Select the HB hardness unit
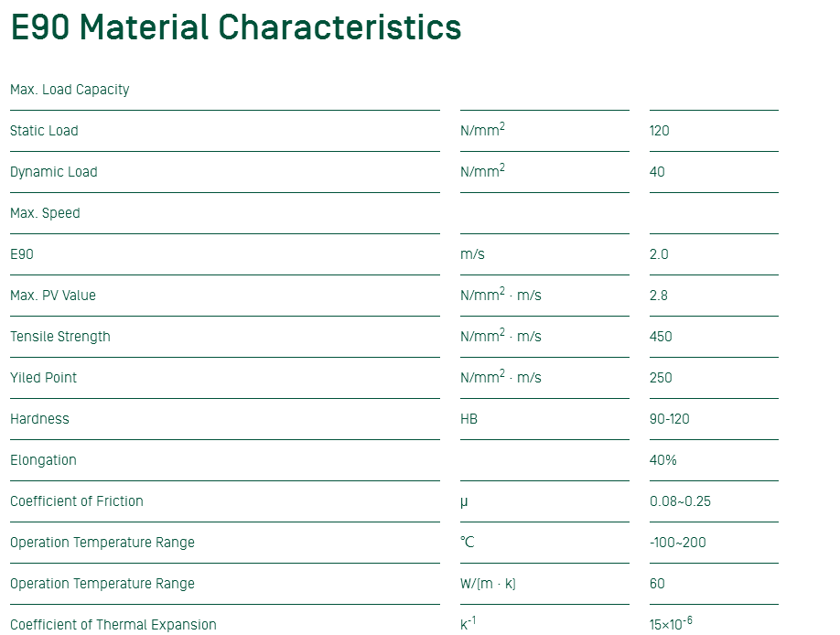 (468, 419)
